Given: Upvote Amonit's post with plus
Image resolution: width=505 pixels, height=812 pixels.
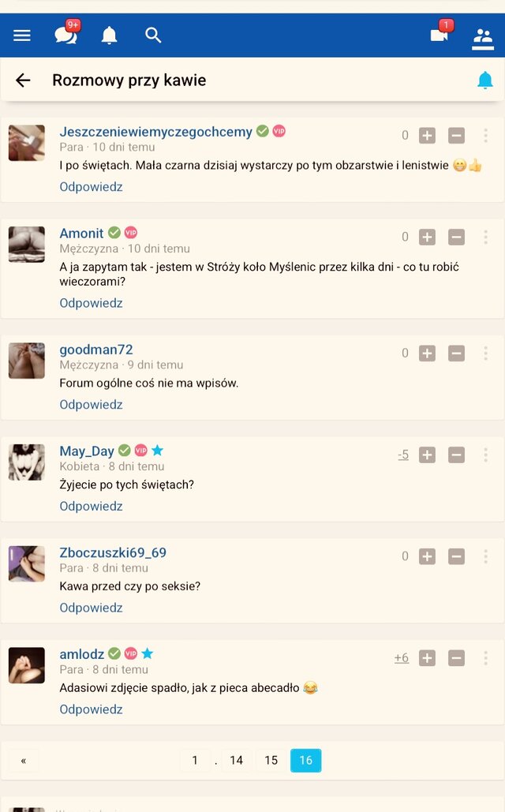Looking at the screenshot, I should point(427,238).
